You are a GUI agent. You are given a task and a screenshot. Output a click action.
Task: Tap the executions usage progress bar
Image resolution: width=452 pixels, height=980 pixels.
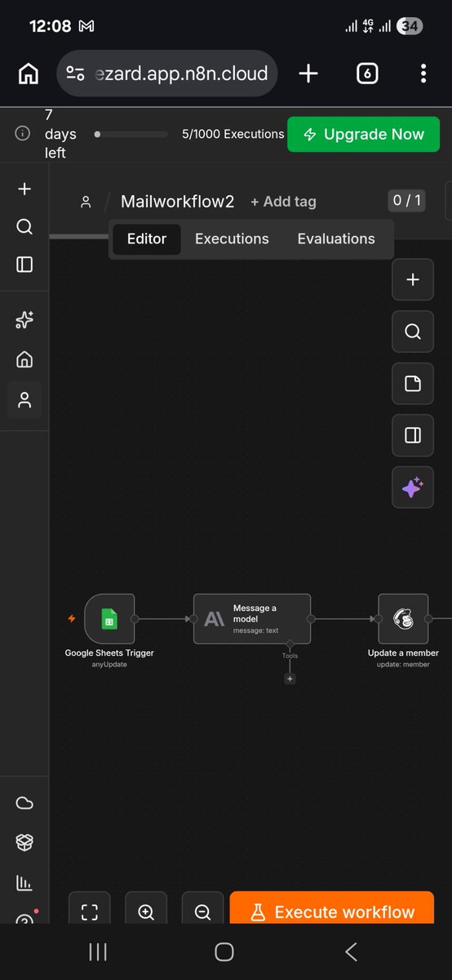[x=131, y=134]
